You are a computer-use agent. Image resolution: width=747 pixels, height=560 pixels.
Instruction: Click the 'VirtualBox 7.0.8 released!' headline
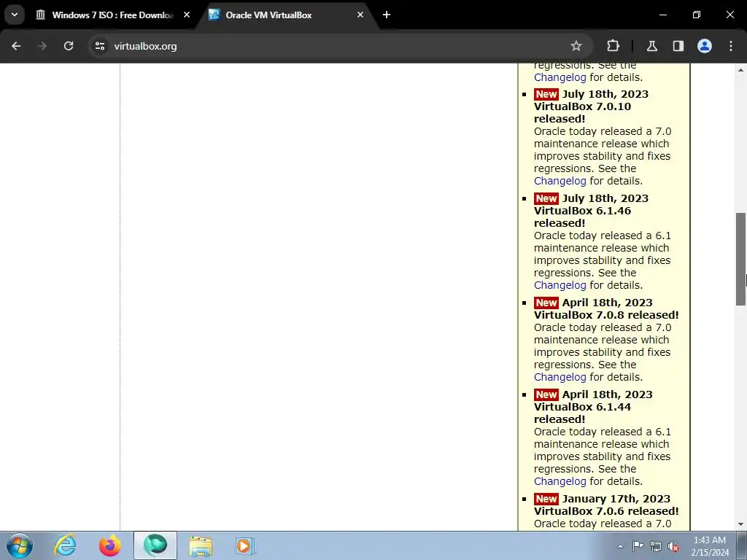tap(606, 315)
